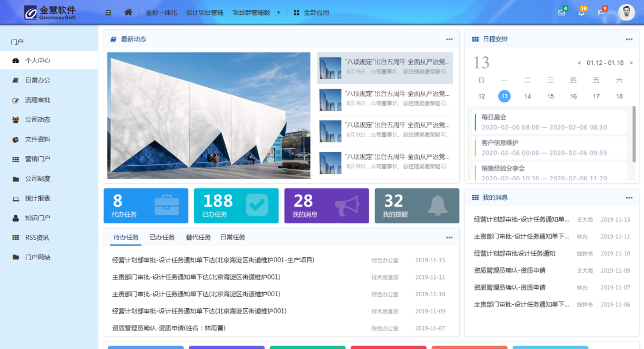Switch to the 已办任务 tab
Image resolution: width=644 pixels, height=349 pixels.
(x=162, y=237)
